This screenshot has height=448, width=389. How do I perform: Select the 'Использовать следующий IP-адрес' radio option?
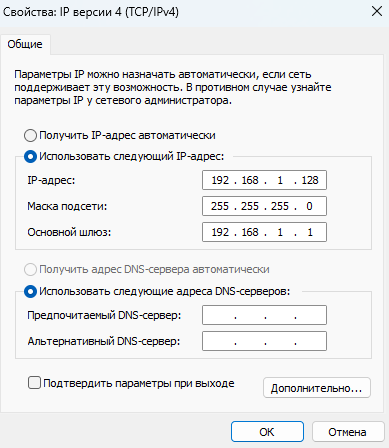pos(30,156)
